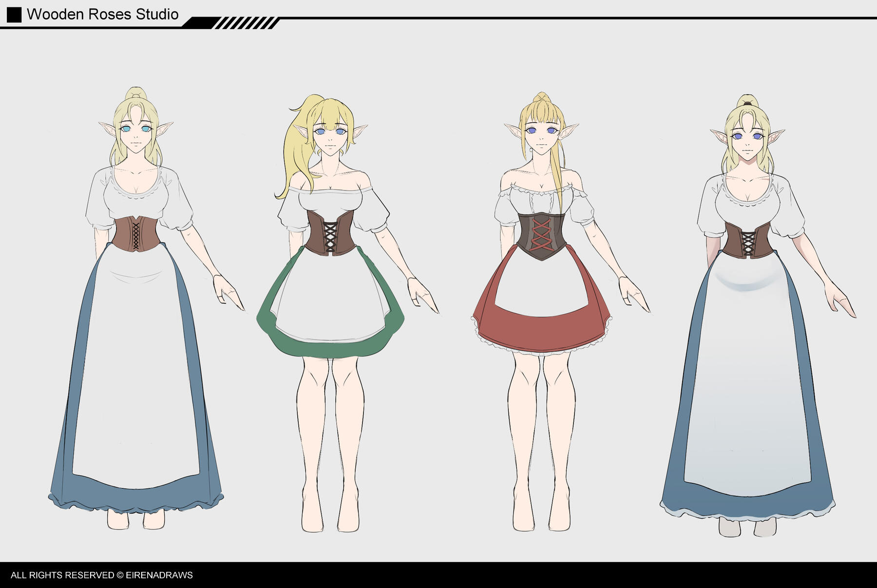Click the Wooden Roses Studio title text
Screen dimensions: 877x588
(x=102, y=15)
